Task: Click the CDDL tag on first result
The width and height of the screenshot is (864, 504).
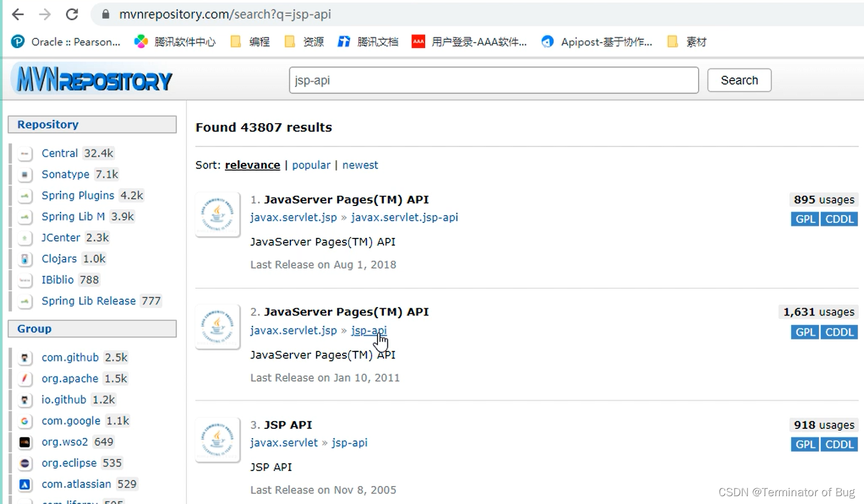Action: tap(839, 219)
